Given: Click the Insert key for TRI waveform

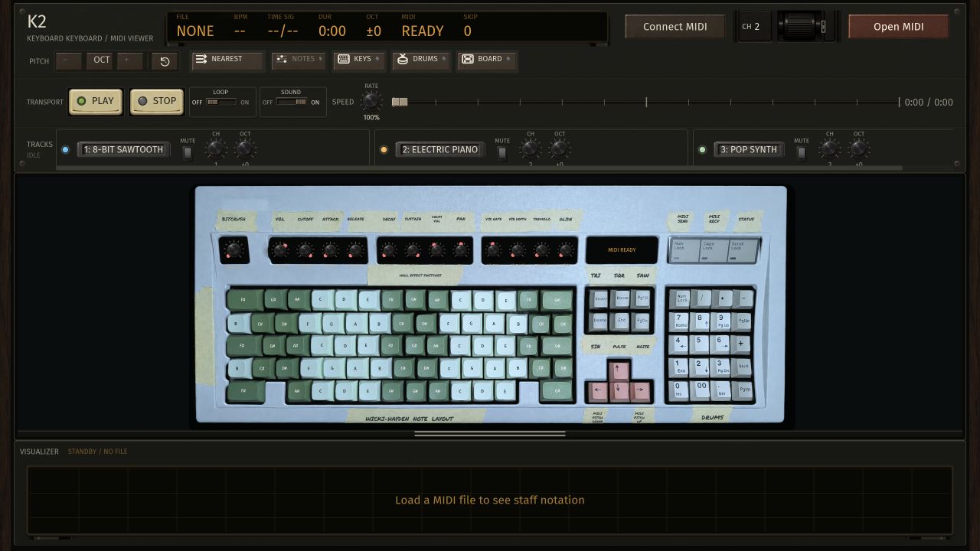Looking at the screenshot, I should pos(600,298).
